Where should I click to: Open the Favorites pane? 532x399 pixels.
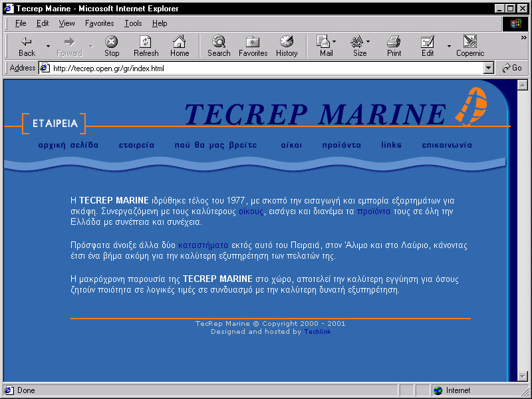coord(253,46)
